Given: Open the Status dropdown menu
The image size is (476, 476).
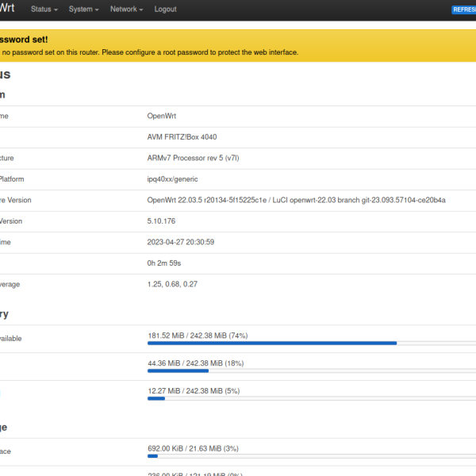Looking at the screenshot, I should [x=44, y=10].
